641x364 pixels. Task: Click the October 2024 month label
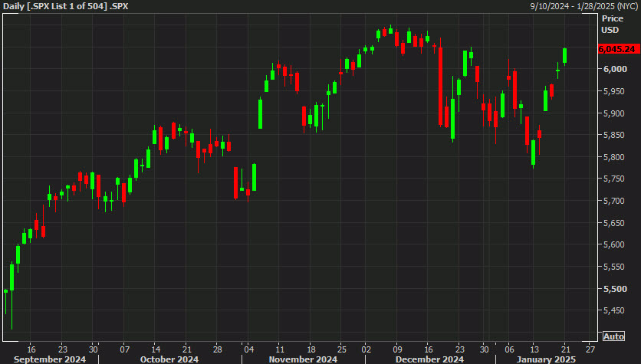[x=169, y=359]
